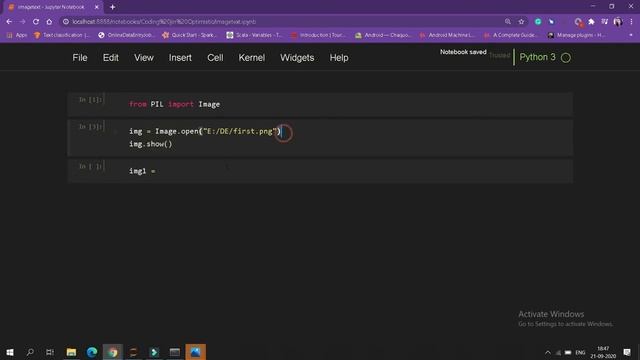The width and height of the screenshot is (640, 360).
Task: Open the Apps bookmarks shortcut
Action: pyautogui.click(x=17, y=35)
